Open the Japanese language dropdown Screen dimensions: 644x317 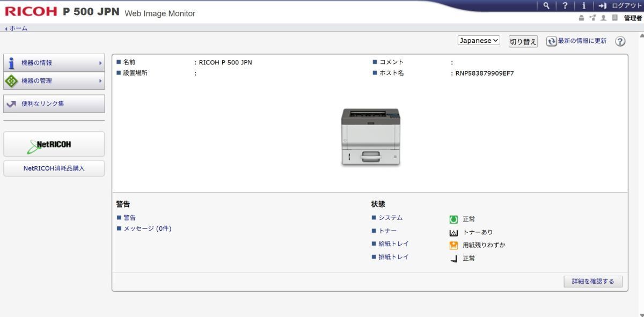tap(479, 41)
